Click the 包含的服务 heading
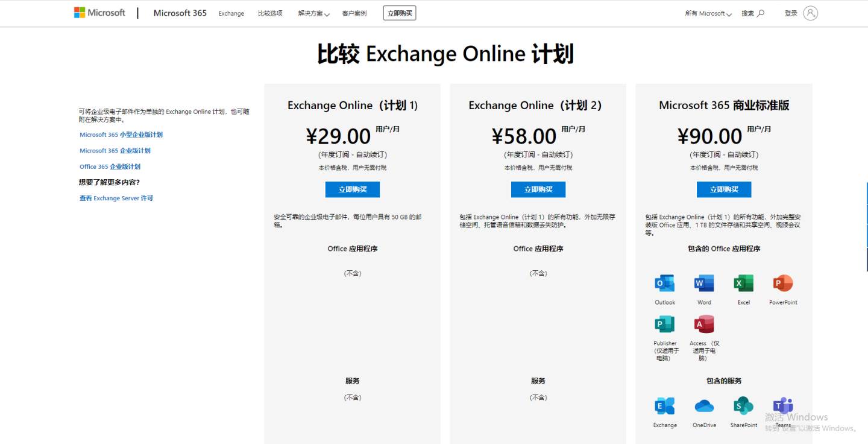The width and height of the screenshot is (868, 444). (724, 381)
